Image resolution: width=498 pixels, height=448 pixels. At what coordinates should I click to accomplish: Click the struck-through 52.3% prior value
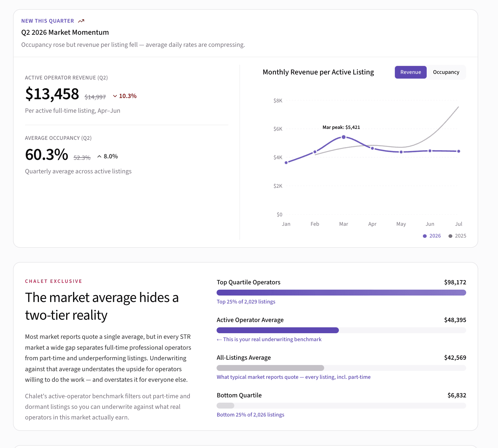(x=82, y=158)
